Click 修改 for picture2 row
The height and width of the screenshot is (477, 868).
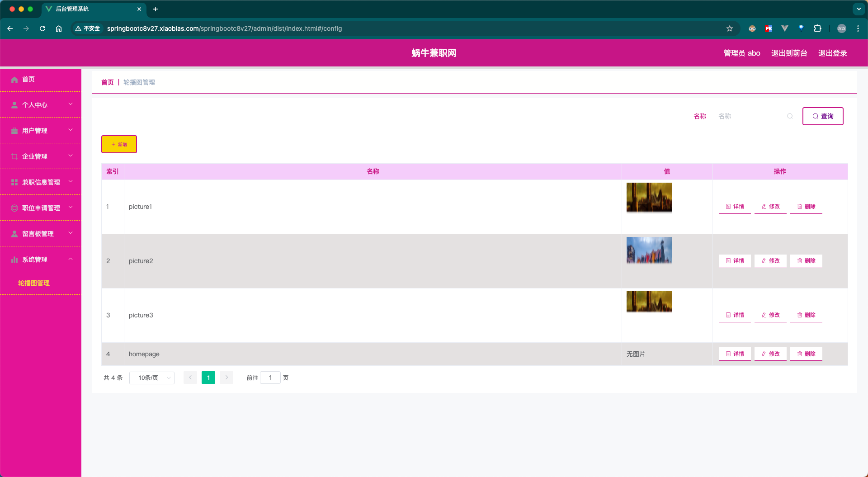(770, 261)
